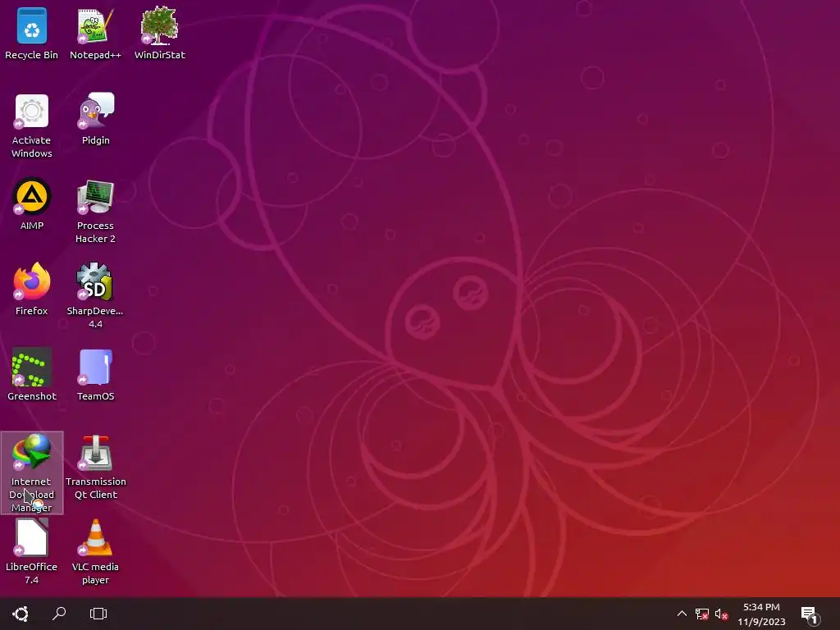Open the TeamOS folder shortcut
Screen dimensions: 840x630
(x=95, y=374)
